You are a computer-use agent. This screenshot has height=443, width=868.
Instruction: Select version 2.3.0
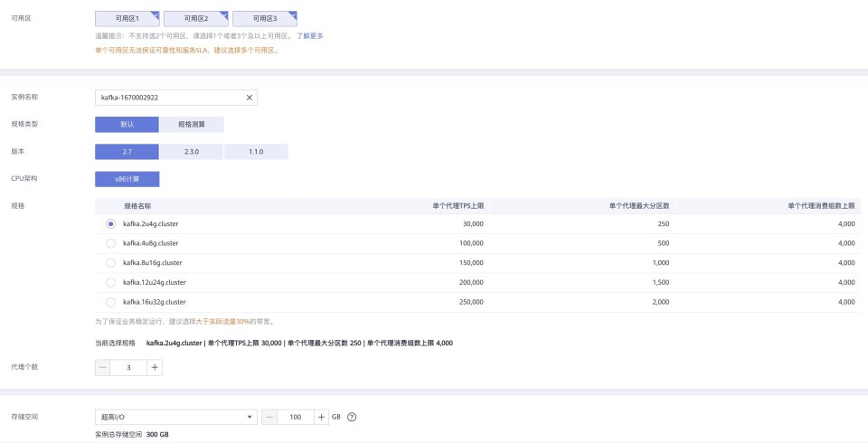click(192, 152)
